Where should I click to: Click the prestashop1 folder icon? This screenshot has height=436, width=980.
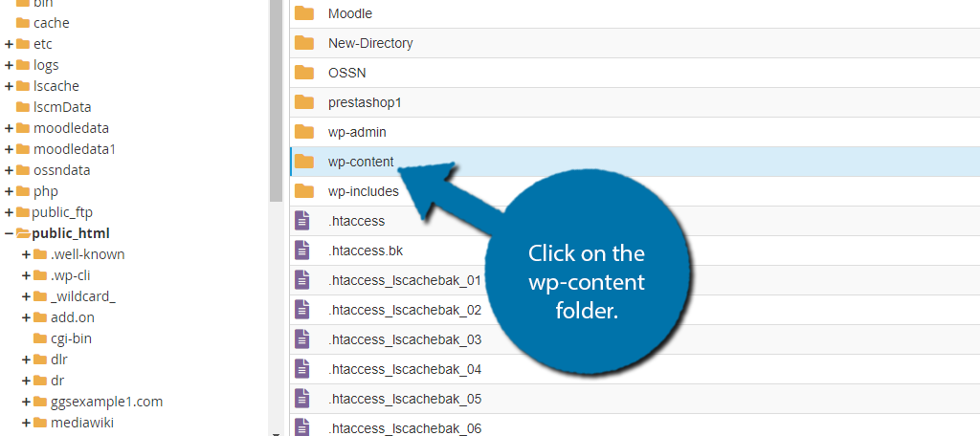coord(304,102)
